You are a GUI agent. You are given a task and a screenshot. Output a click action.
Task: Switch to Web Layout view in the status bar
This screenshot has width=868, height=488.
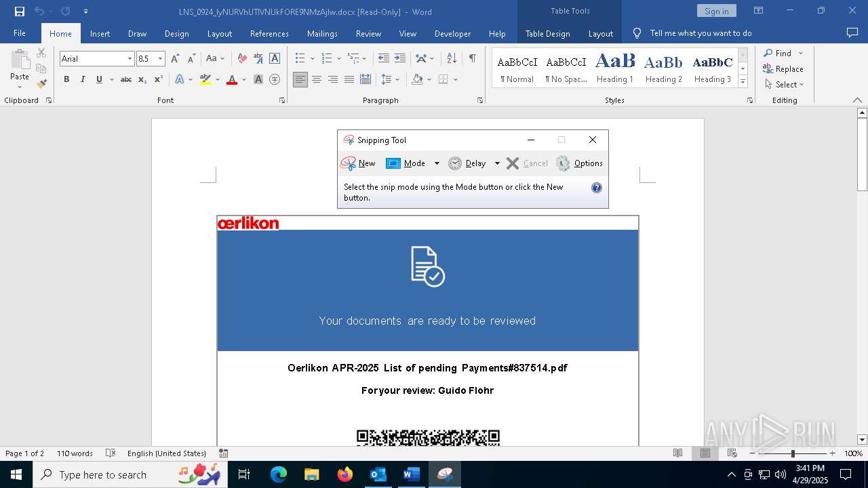click(x=732, y=453)
